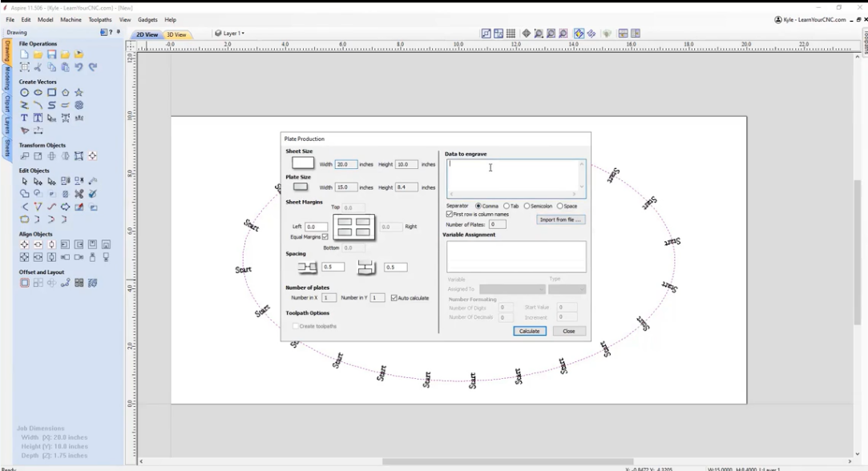Screen dimensions: 868x471
Task: Click the Number in X field
Action: (329, 298)
